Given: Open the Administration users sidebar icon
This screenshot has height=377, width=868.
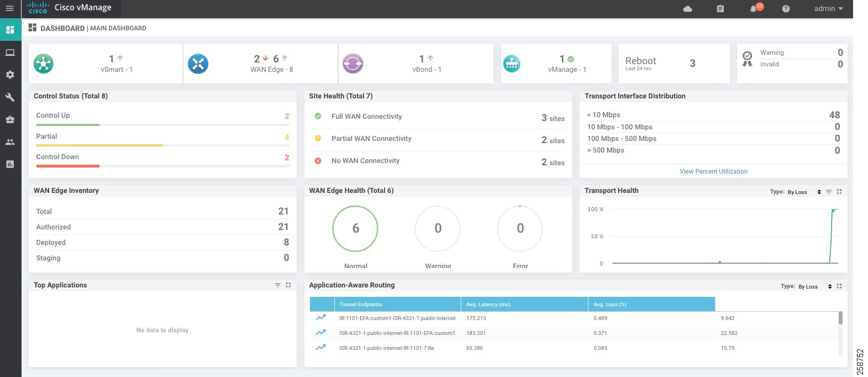Looking at the screenshot, I should pos(10,142).
